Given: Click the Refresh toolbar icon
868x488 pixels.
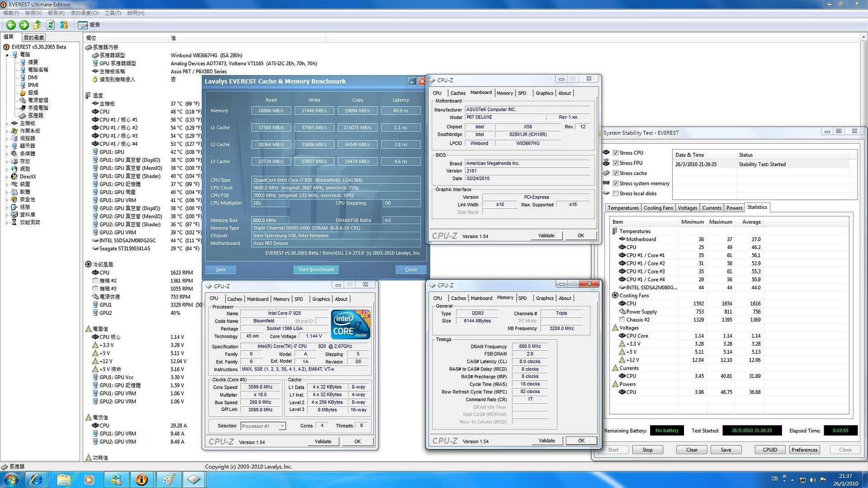Looking at the screenshot, I should pos(51,25).
